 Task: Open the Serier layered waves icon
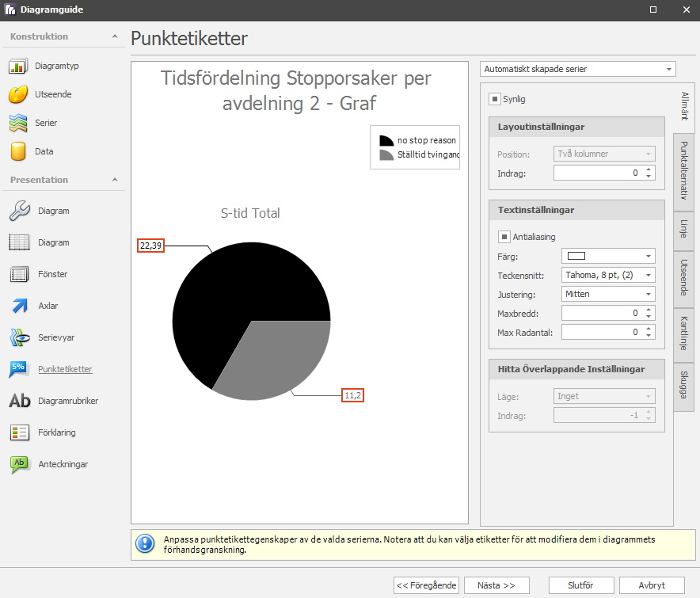(x=18, y=123)
